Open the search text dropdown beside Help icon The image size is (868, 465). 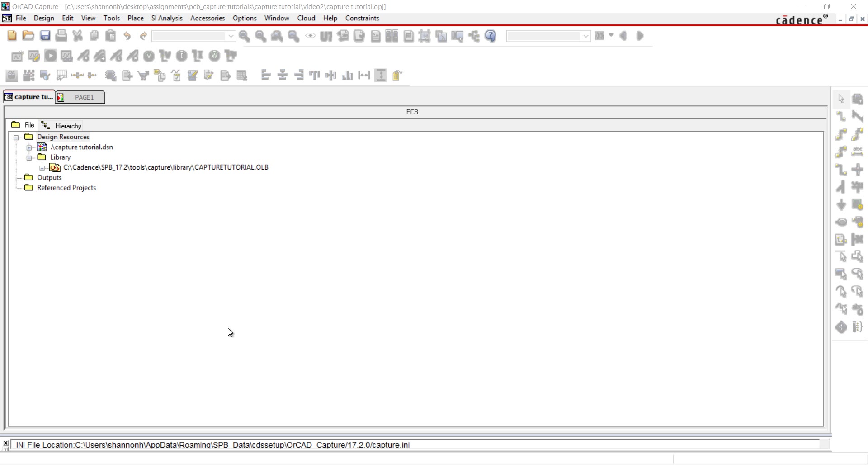586,36
